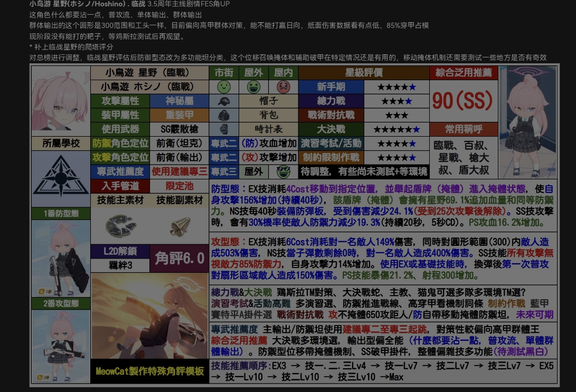Click the 屋內 terrain header
The height and width of the screenshot is (392, 576).
click(283, 73)
